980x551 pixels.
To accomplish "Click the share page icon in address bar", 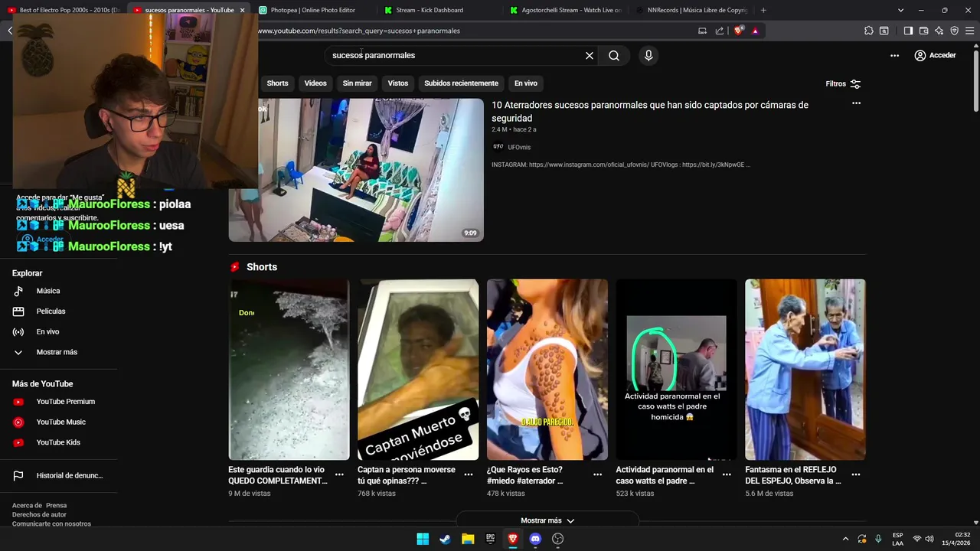I will tap(720, 31).
